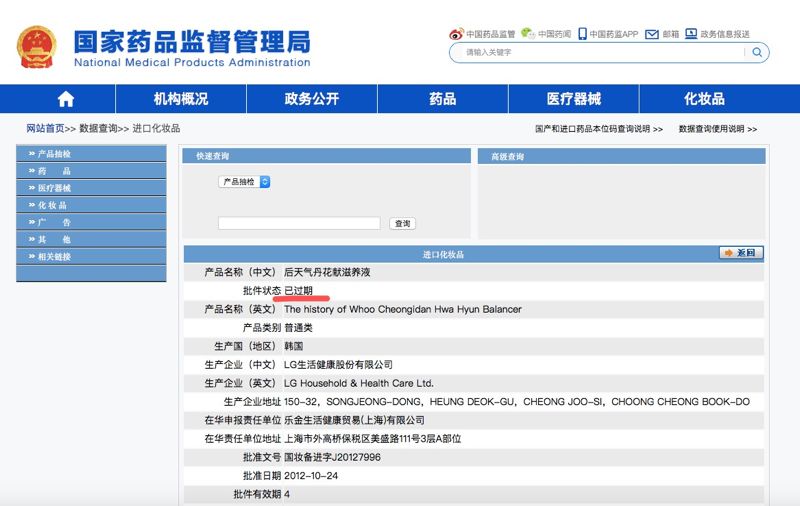The image size is (800, 506).
Task: Select validity period value 4
Action: pyautogui.click(x=287, y=494)
